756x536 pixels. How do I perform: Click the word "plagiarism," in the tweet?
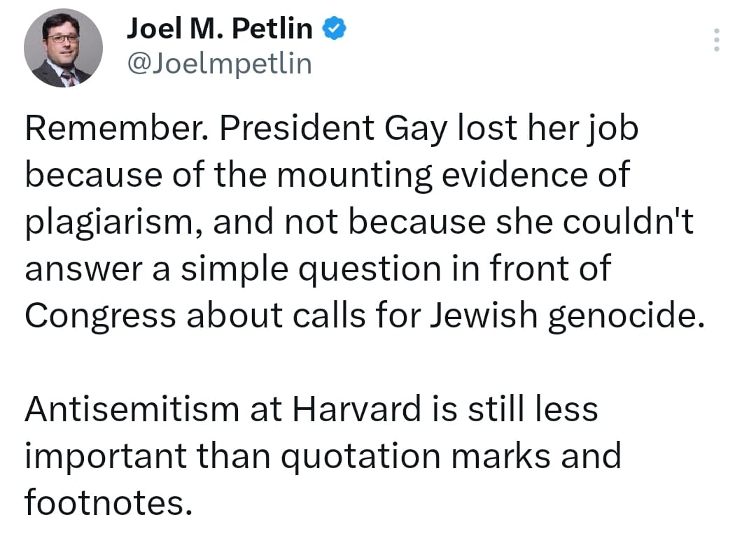[x=111, y=223]
